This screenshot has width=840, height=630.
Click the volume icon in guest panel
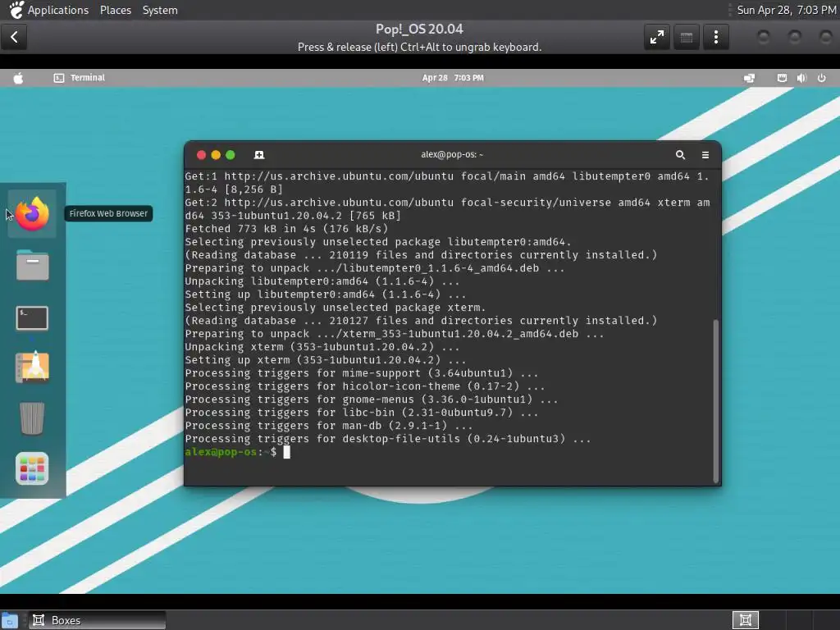801,78
